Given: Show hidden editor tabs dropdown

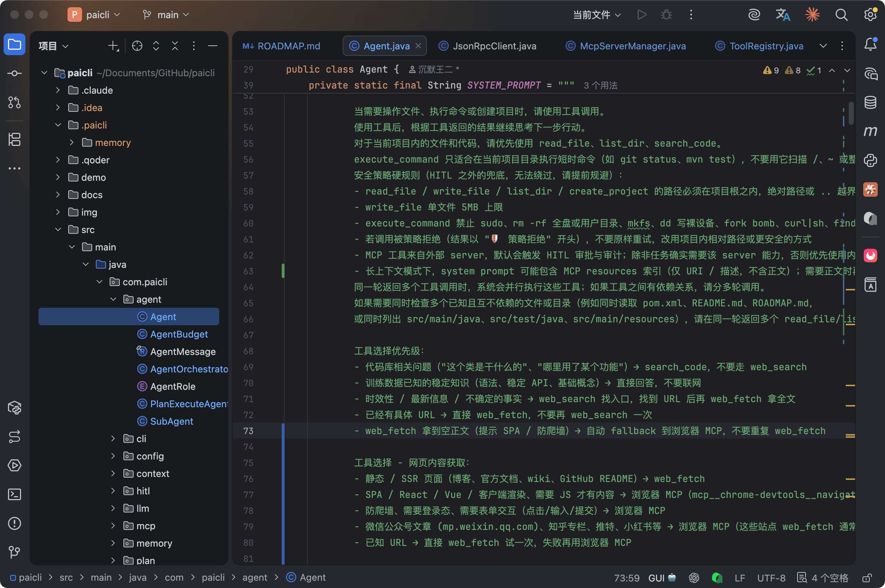Looking at the screenshot, I should click(823, 46).
